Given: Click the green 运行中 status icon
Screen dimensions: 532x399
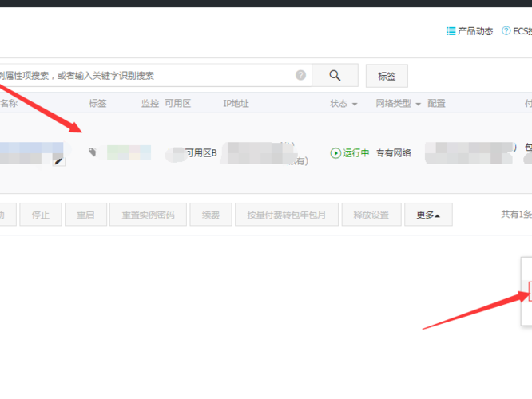Looking at the screenshot, I should [x=335, y=153].
